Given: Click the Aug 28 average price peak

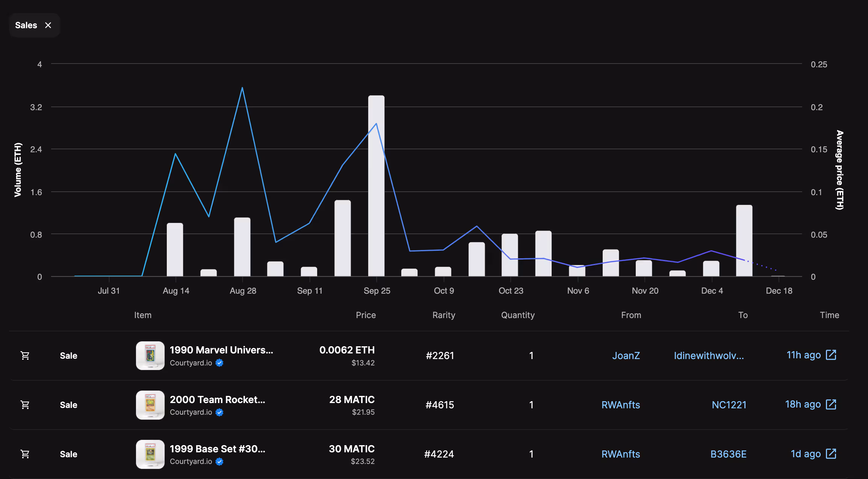Looking at the screenshot, I should pos(242,88).
